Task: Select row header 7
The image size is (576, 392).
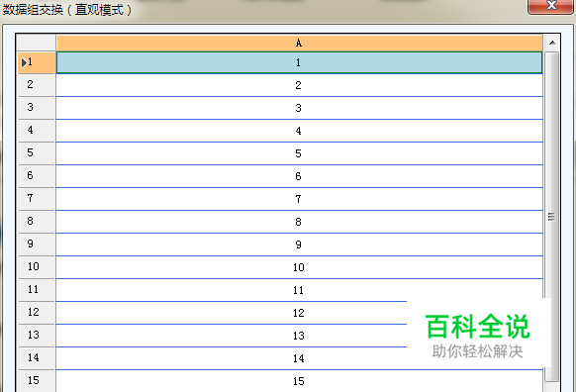Action: (37, 199)
